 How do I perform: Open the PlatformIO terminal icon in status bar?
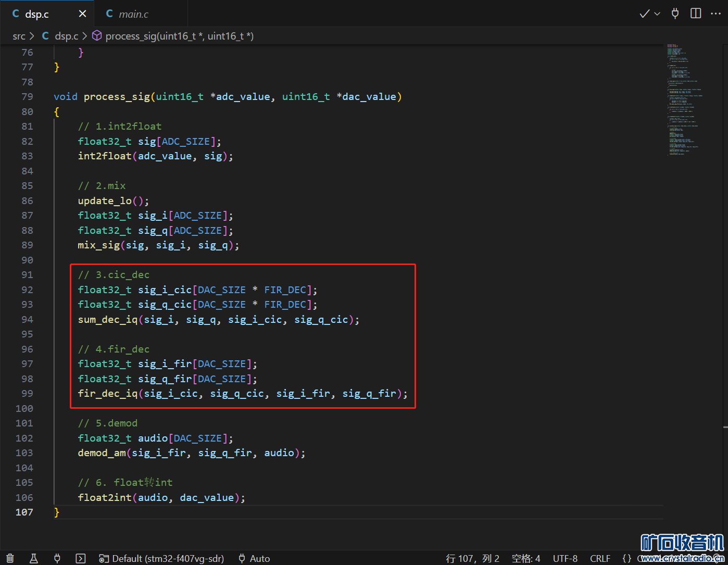[x=81, y=558]
